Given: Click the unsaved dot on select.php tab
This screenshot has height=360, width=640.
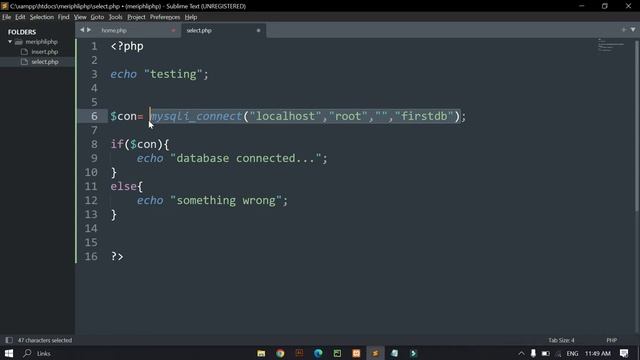Looking at the screenshot, I should [258, 30].
